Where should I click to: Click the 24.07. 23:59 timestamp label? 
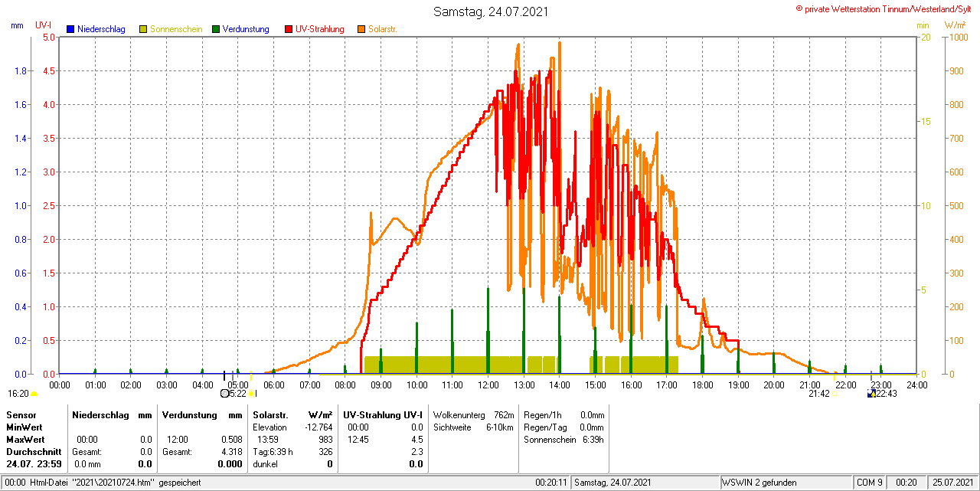(33, 464)
